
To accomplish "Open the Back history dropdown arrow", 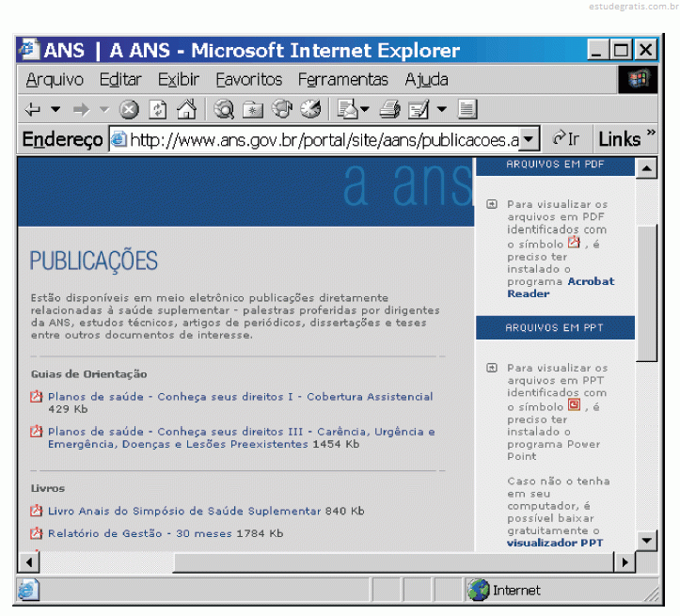I will [x=55, y=109].
